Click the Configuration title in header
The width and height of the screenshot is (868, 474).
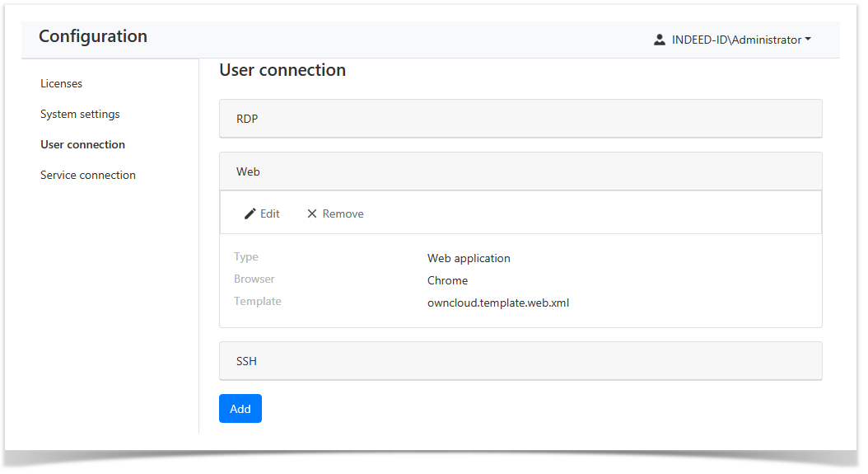click(93, 36)
